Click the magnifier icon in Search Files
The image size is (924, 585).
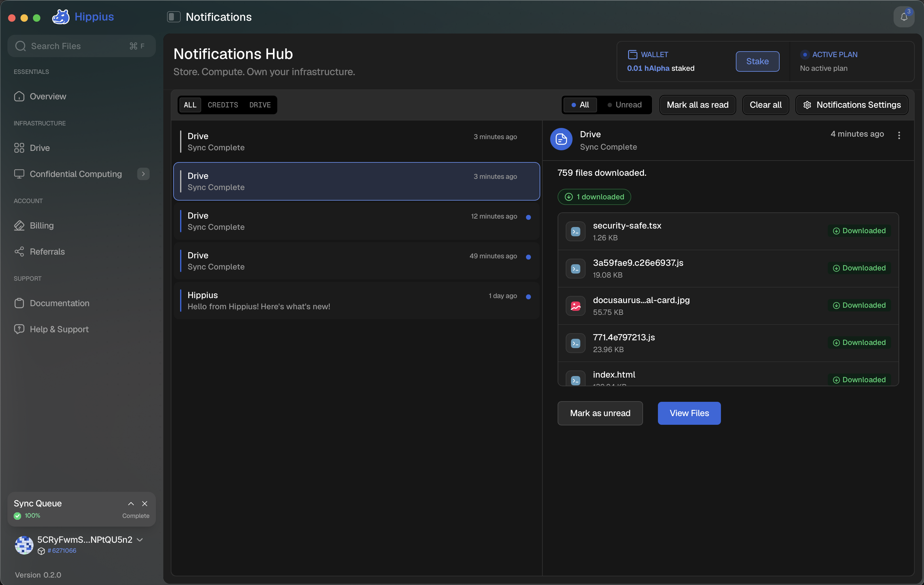(20, 46)
